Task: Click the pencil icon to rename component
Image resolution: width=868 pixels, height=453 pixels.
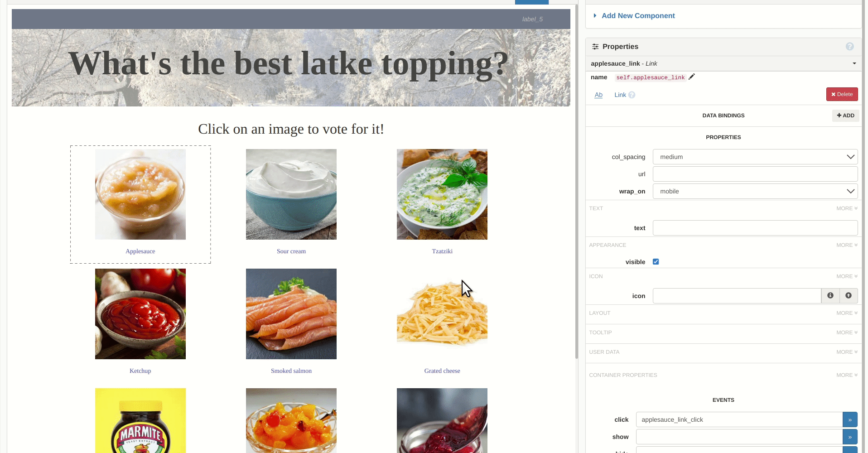Action: 691,77
